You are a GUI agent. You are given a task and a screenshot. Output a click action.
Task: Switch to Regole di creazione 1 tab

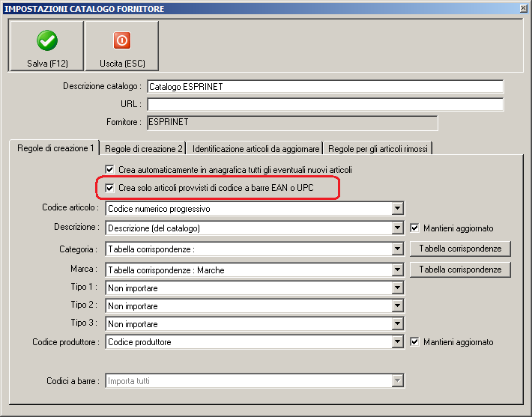(55, 148)
